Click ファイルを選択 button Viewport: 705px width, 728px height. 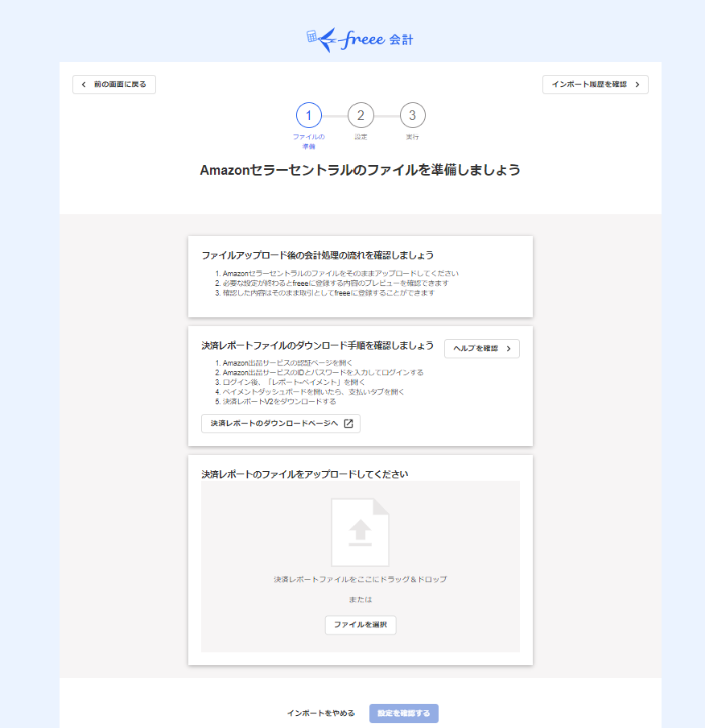[x=361, y=625]
